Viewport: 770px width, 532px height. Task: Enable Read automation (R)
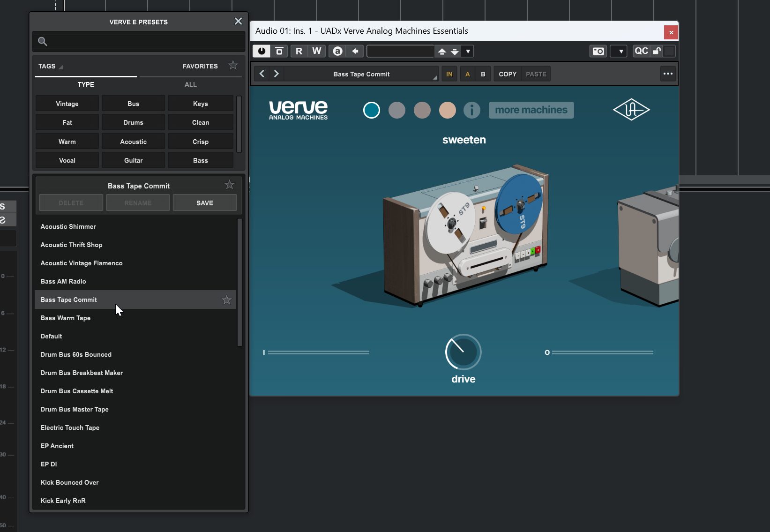click(299, 51)
